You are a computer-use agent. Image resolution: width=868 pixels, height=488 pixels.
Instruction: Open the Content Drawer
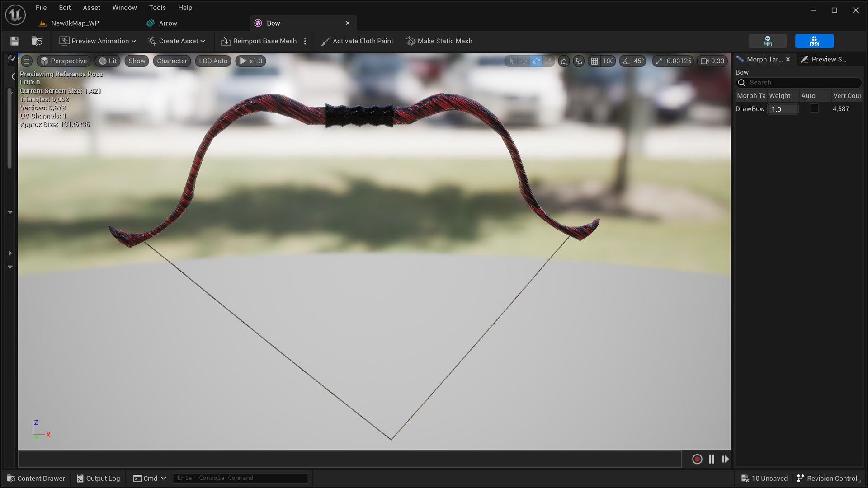36,478
